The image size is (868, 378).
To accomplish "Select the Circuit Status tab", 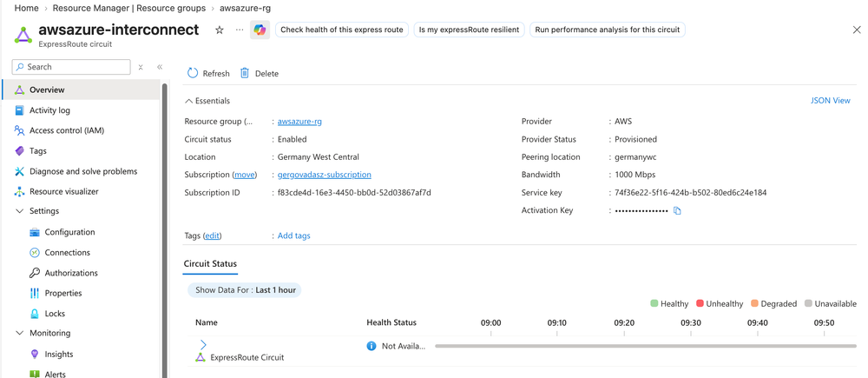I will pos(210,263).
